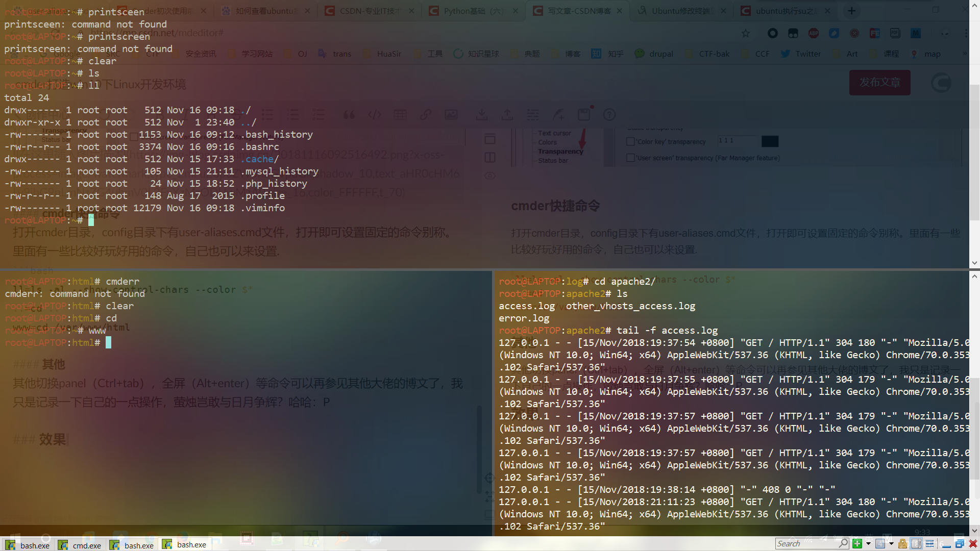Open the hamburger system menu icon
The height and width of the screenshot is (551, 980).
click(x=929, y=543)
